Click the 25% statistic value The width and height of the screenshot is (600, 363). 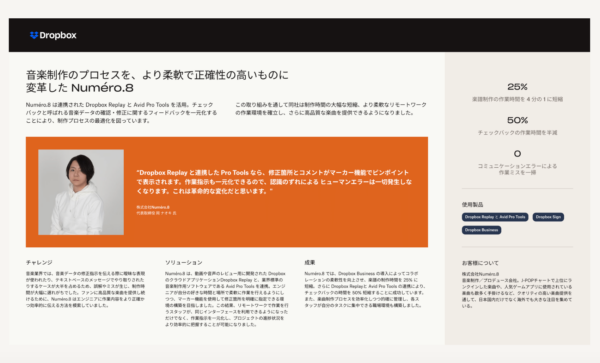point(517,87)
